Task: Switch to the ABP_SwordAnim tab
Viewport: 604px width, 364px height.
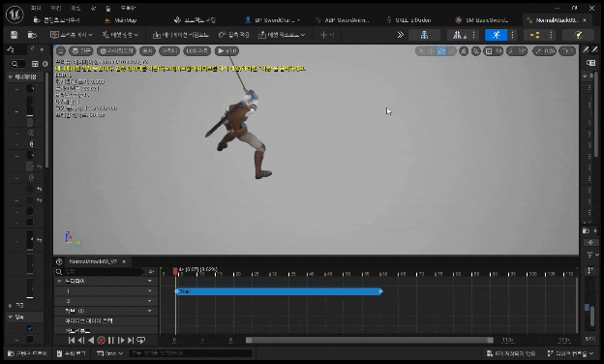Action: [x=342, y=20]
